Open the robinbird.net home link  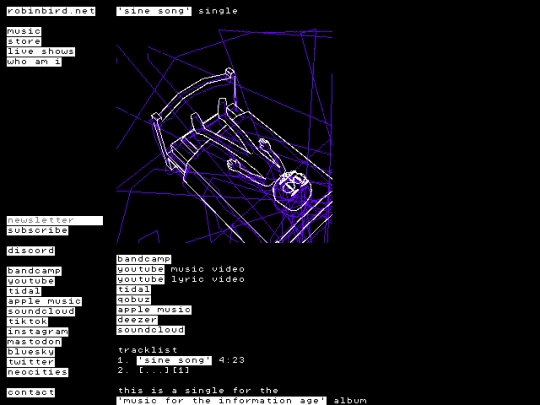click(x=51, y=11)
